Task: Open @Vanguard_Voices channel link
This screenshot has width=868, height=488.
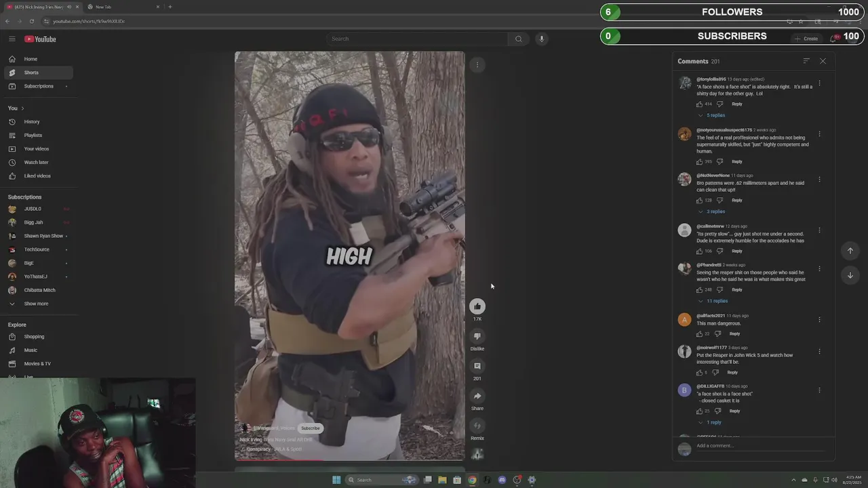Action: pos(274,428)
